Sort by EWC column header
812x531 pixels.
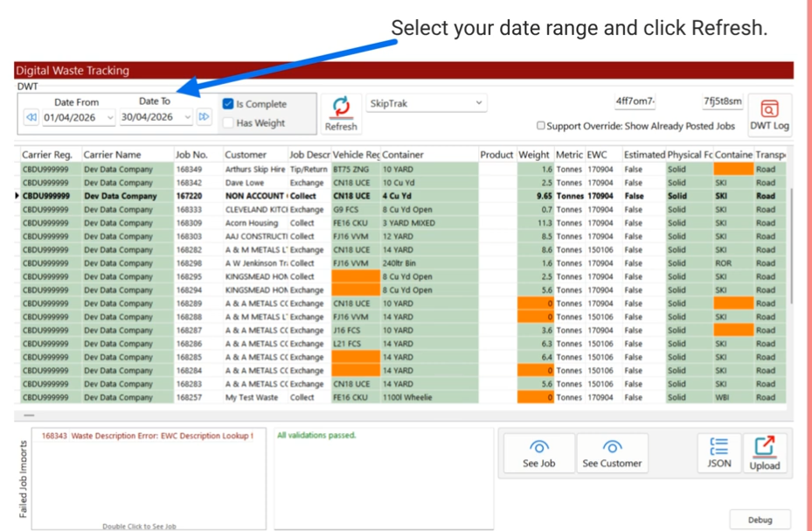(x=603, y=154)
